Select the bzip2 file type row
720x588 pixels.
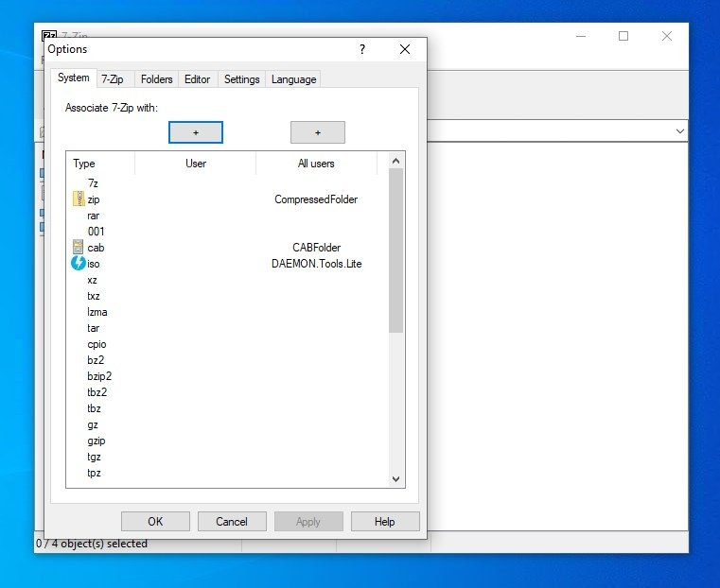(x=227, y=375)
